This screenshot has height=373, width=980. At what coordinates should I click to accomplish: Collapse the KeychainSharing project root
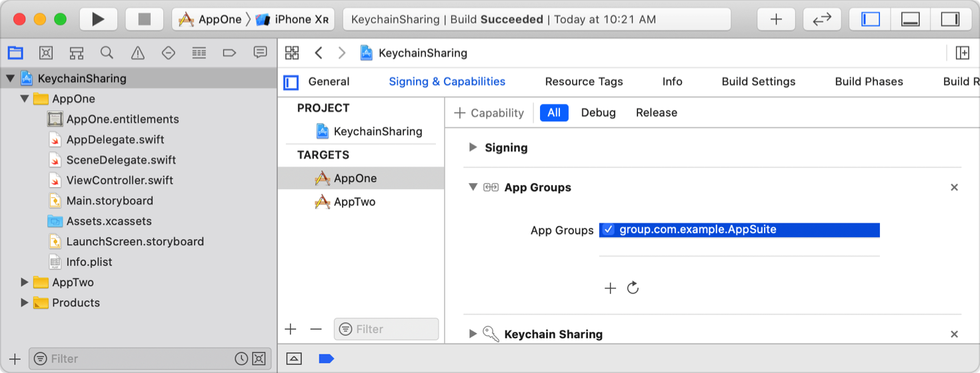(x=10, y=79)
